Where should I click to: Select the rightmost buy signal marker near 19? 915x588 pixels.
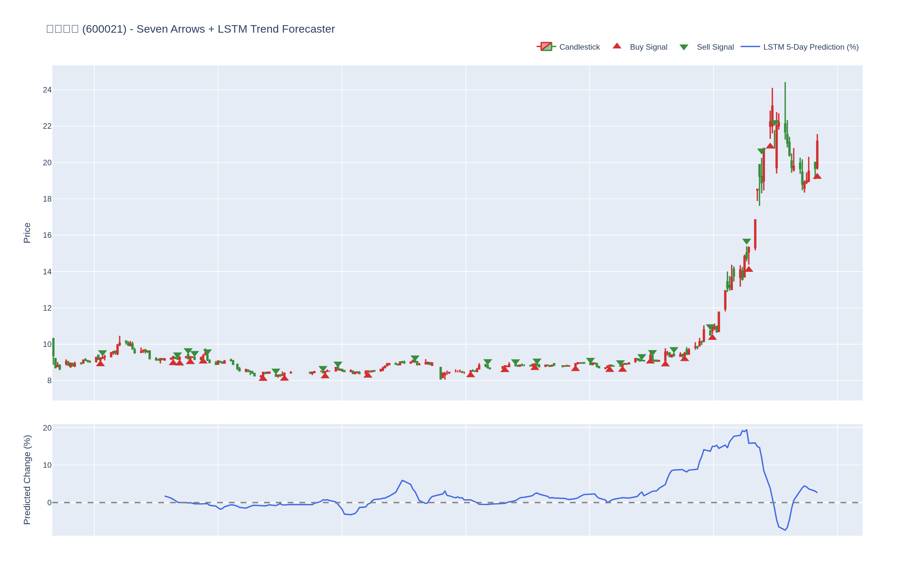[817, 176]
